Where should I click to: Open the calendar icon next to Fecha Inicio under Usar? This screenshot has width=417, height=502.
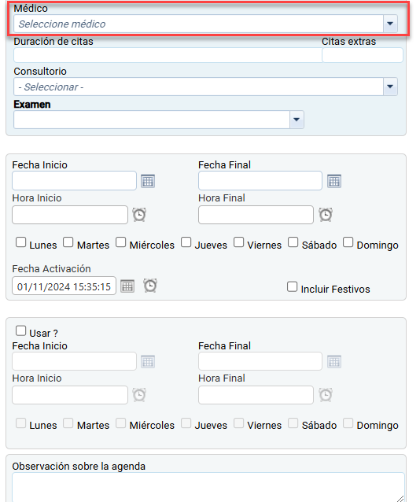(148, 362)
